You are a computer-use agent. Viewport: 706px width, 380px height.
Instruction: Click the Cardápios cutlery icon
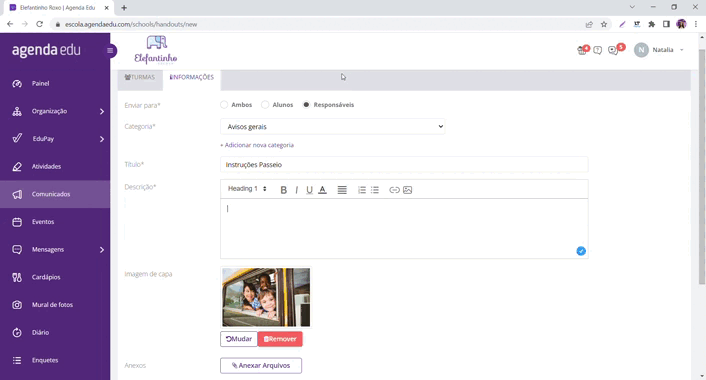pyautogui.click(x=17, y=277)
